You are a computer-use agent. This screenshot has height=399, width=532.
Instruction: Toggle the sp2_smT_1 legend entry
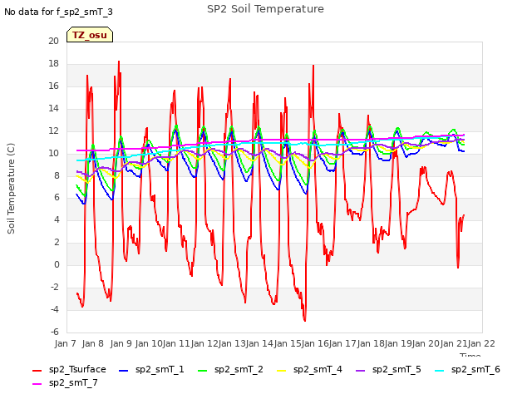[151, 369]
